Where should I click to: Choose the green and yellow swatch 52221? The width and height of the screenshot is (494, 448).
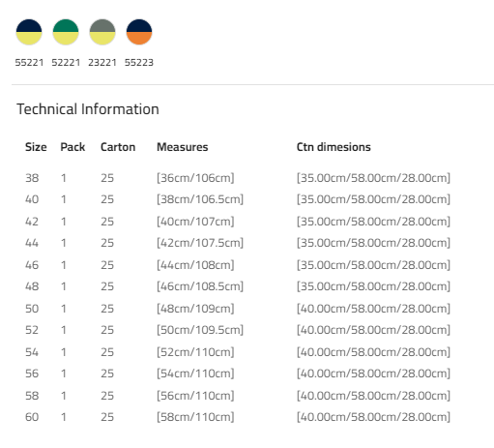66,32
